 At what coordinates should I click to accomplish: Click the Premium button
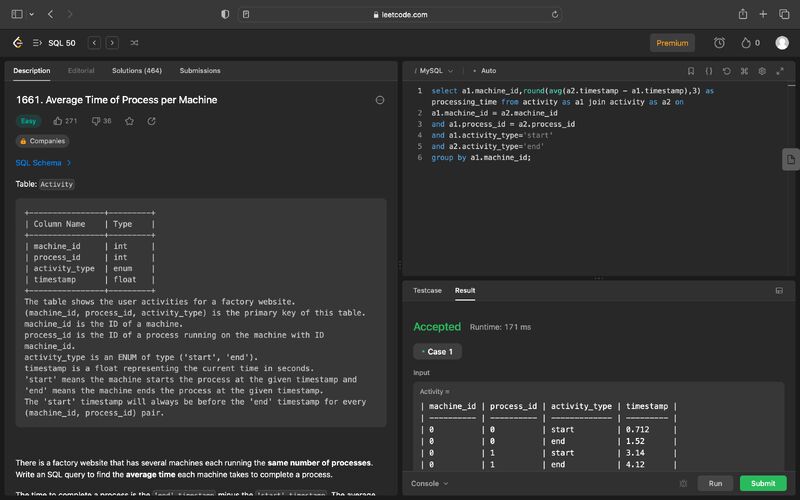tap(672, 43)
